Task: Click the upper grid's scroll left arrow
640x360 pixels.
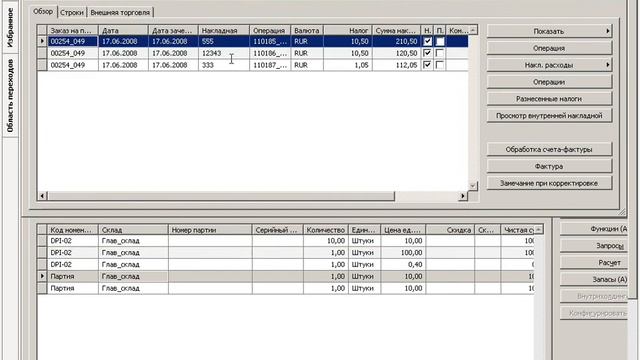Action: 42,196
